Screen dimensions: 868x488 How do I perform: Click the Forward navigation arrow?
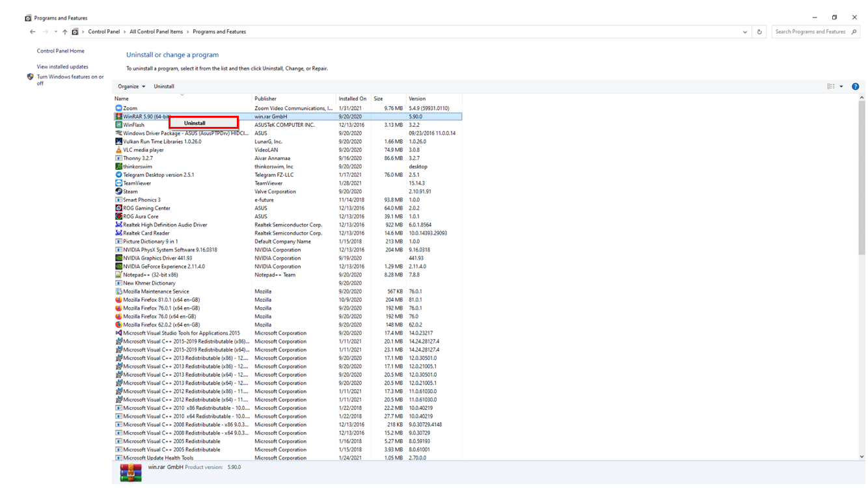coord(46,32)
